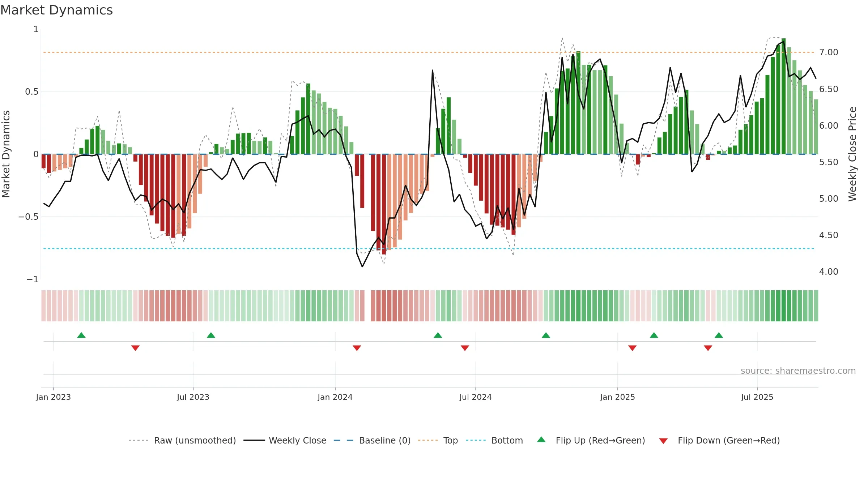Image resolution: width=868 pixels, height=488 pixels.
Task: Select the flip-down marker just before Jul 2024
Action: tap(465, 348)
